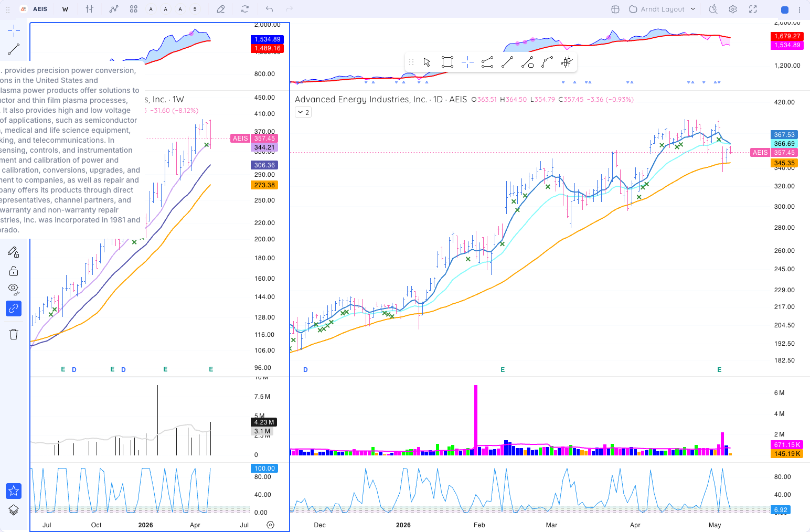Select the third A template button
This screenshot has width=810, height=532.
(x=180, y=9)
